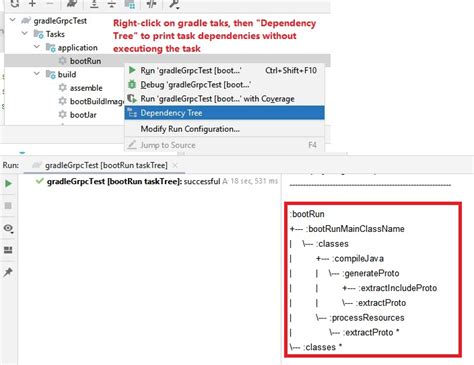Screen dimensions: 474x365
Task: Select the application task group
Action: pos(78,48)
